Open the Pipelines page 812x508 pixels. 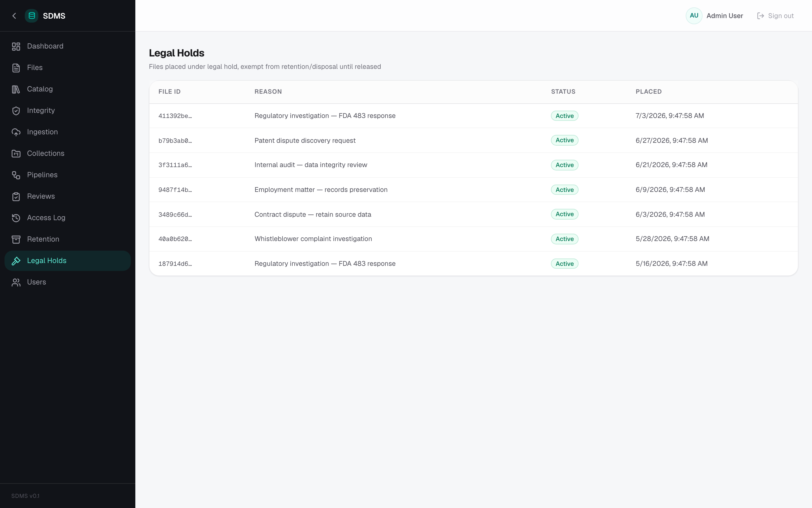pyautogui.click(x=67, y=175)
